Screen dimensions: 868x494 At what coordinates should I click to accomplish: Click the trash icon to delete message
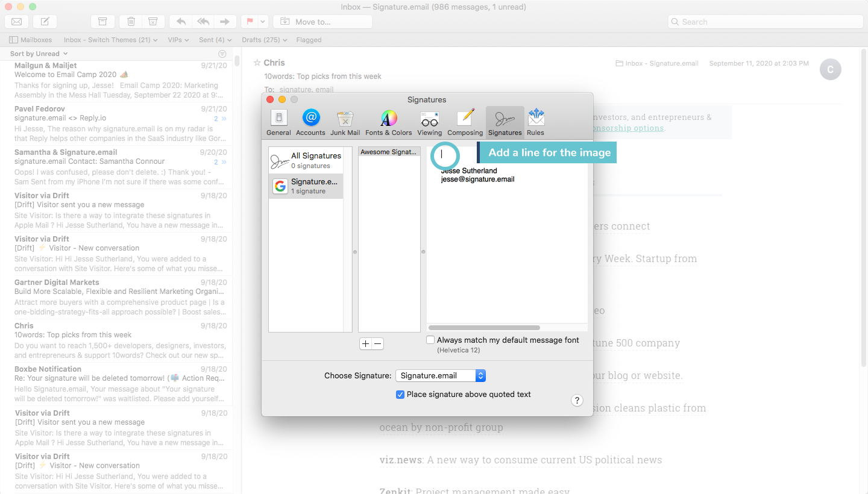coord(130,20)
